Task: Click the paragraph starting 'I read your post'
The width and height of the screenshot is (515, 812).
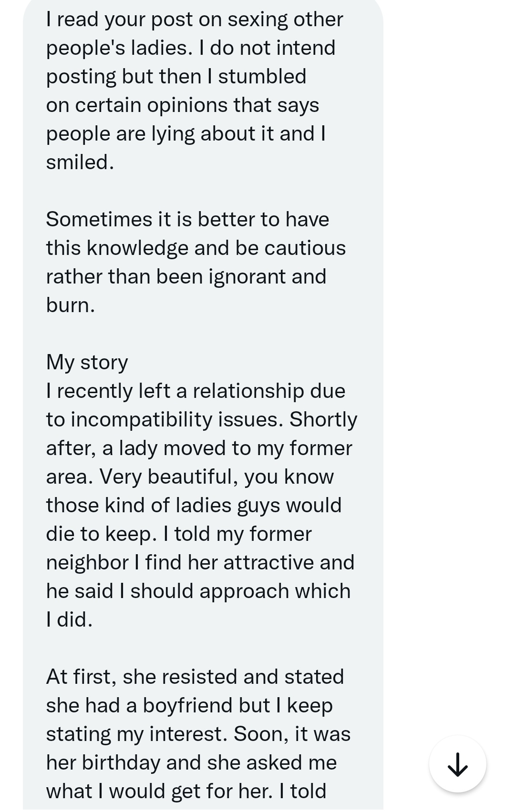Action: point(195,91)
